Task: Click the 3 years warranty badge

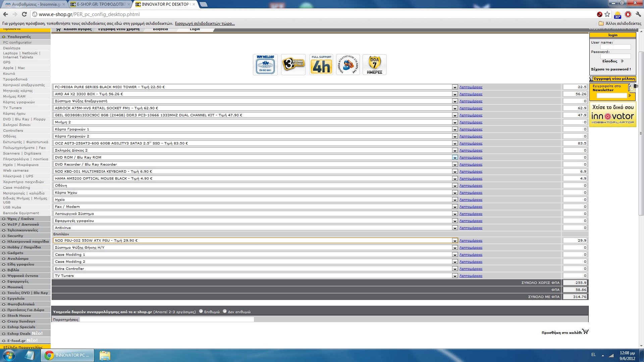Action: coord(293,64)
